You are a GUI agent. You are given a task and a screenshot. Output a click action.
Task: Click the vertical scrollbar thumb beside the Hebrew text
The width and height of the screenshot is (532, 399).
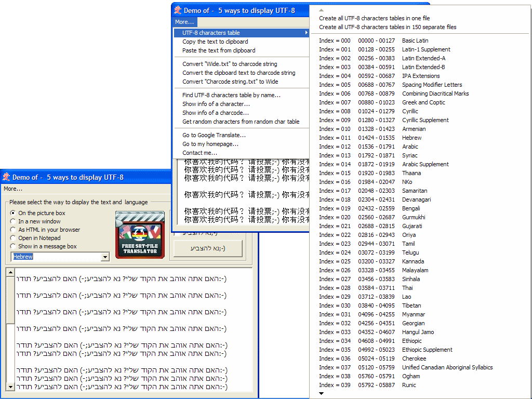pyautogui.click(x=10, y=300)
